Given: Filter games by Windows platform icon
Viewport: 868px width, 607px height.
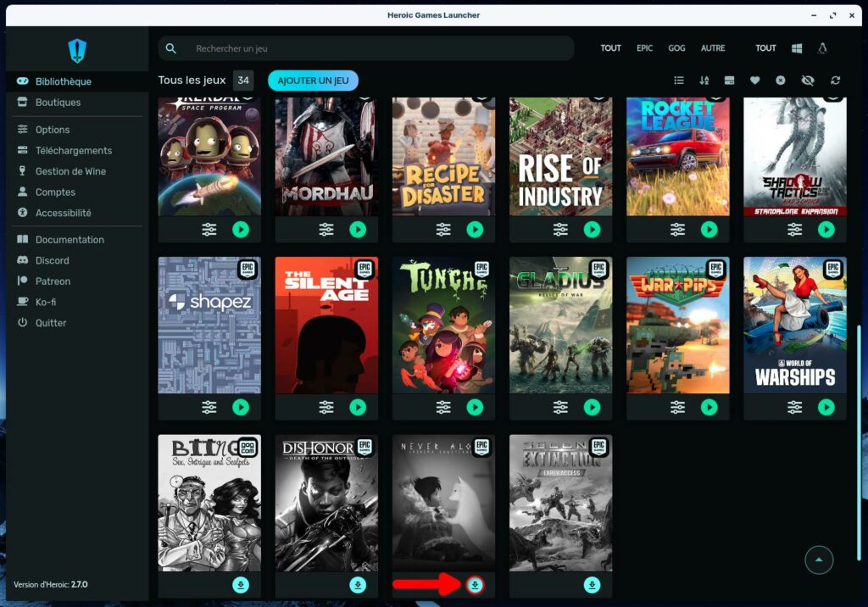Looking at the screenshot, I should [797, 48].
